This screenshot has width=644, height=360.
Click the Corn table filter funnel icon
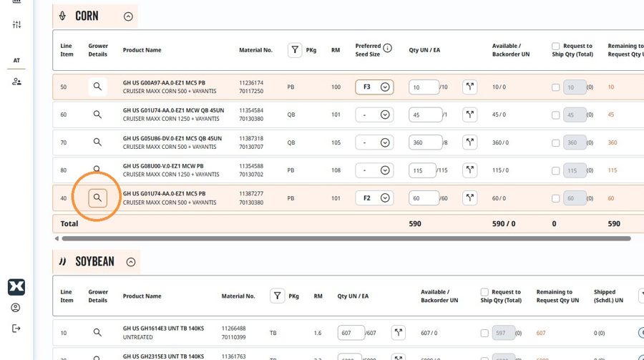pyautogui.click(x=295, y=50)
